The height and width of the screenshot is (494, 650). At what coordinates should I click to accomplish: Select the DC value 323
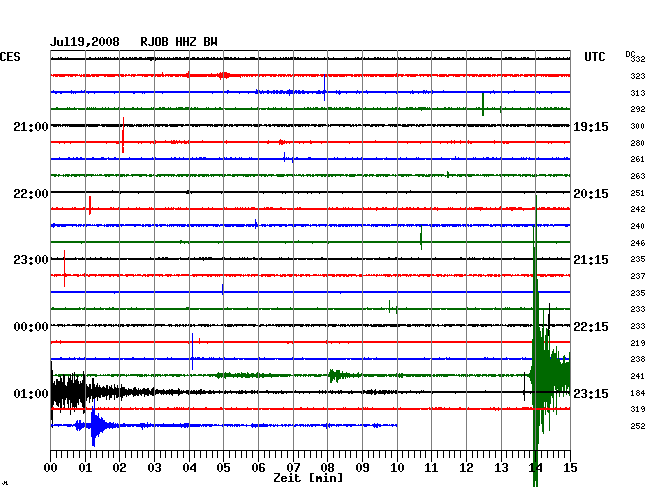click(638, 76)
